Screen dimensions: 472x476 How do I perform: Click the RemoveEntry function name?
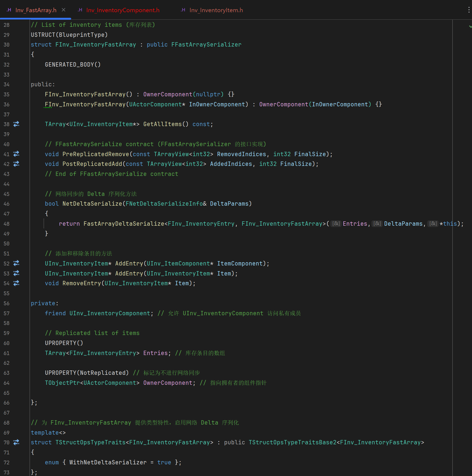[82, 283]
